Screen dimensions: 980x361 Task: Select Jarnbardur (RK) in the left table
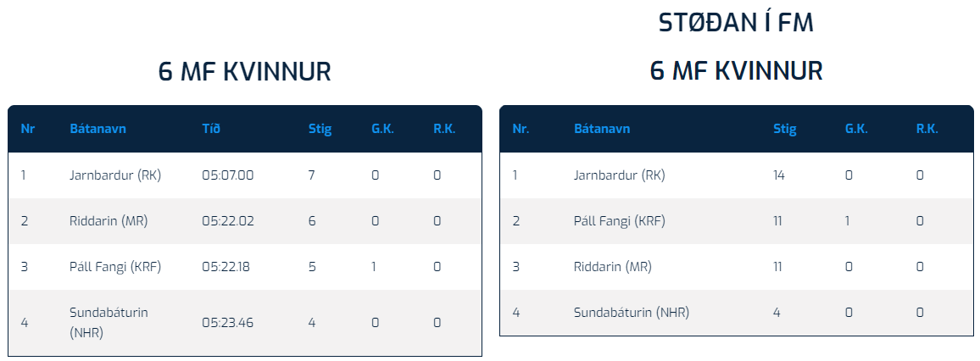pyautogui.click(x=115, y=175)
